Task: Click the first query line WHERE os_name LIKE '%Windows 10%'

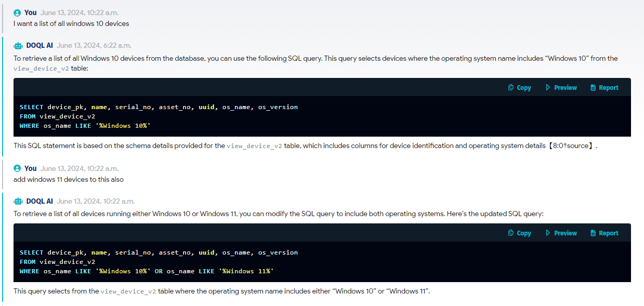Action: tap(85, 126)
